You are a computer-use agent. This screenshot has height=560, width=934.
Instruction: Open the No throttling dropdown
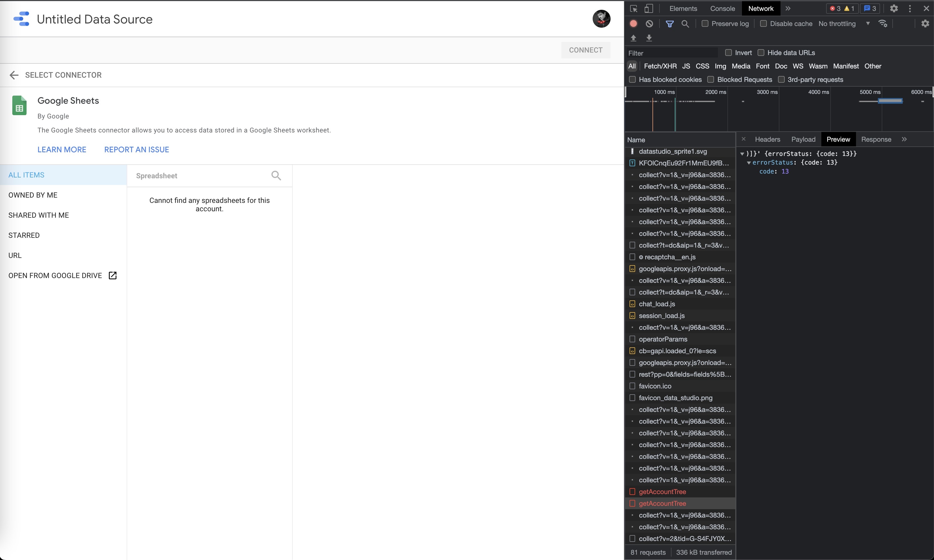[844, 23]
